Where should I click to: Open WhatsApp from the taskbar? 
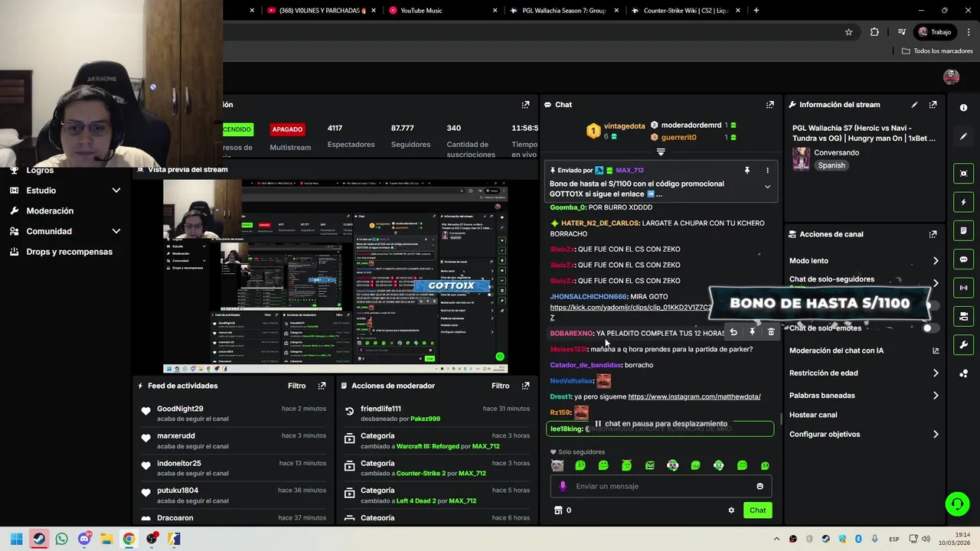pos(61,539)
